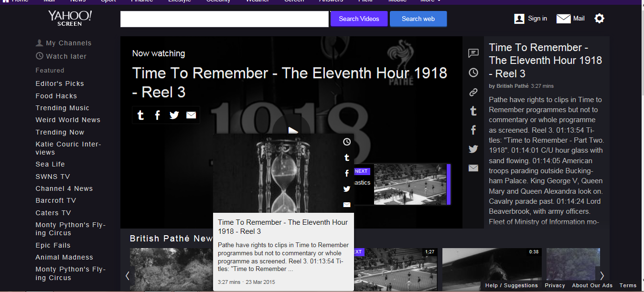Open the Up Next gymnastics thumbnail
Viewport: 644px width, 292px height.
tap(410, 184)
